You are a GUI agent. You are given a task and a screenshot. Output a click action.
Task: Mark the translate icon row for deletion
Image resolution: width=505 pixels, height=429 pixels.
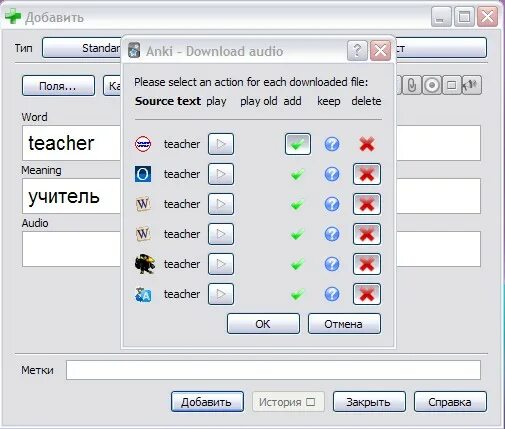[367, 294]
